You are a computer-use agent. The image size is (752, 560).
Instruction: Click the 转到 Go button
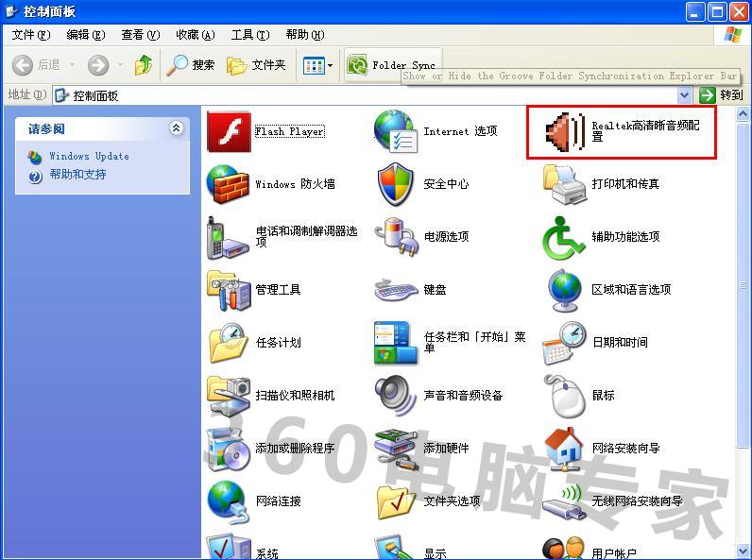tap(722, 95)
